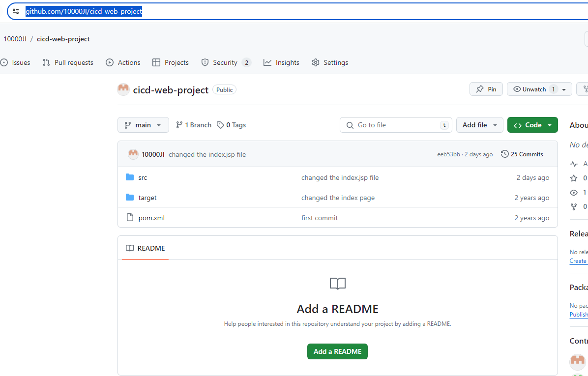Image resolution: width=588 pixels, height=376 pixels.
Task: Expand the Add file dropdown
Action: (480, 125)
